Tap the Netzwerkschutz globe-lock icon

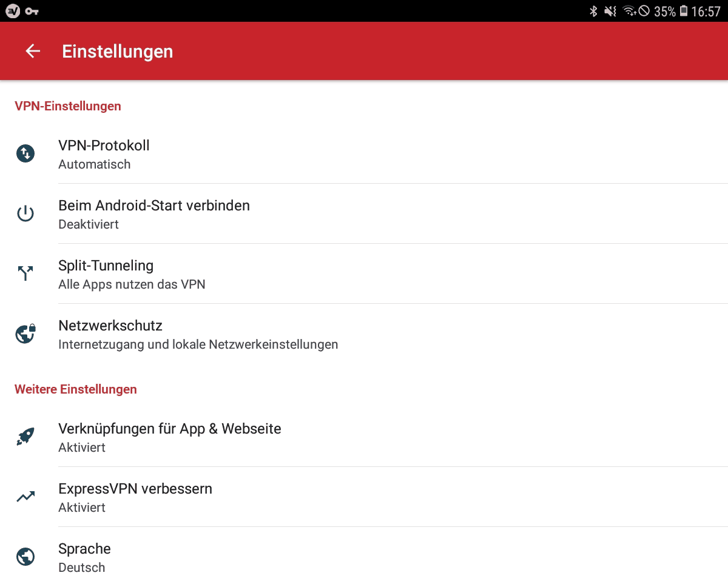tap(25, 334)
